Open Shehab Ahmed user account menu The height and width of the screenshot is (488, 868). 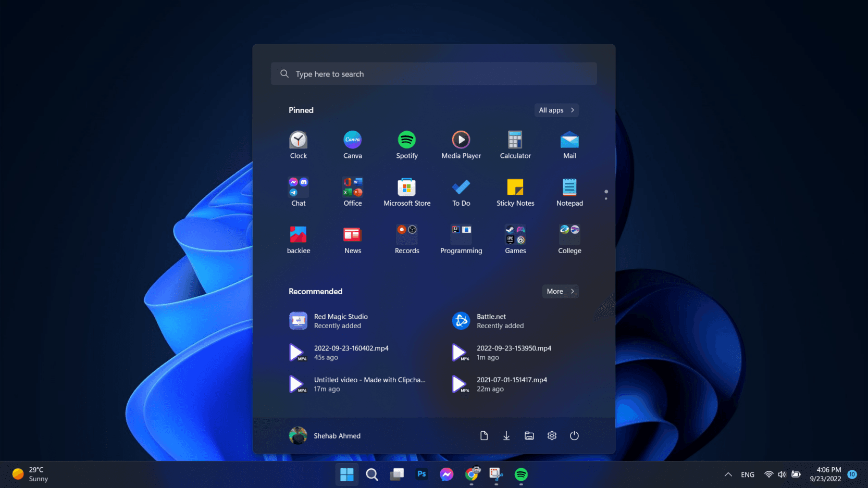coord(325,435)
